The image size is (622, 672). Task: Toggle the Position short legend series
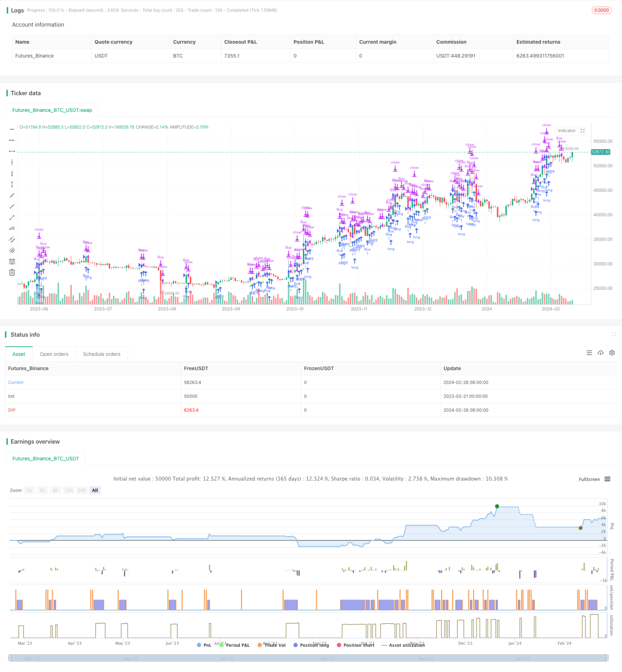coord(355,645)
